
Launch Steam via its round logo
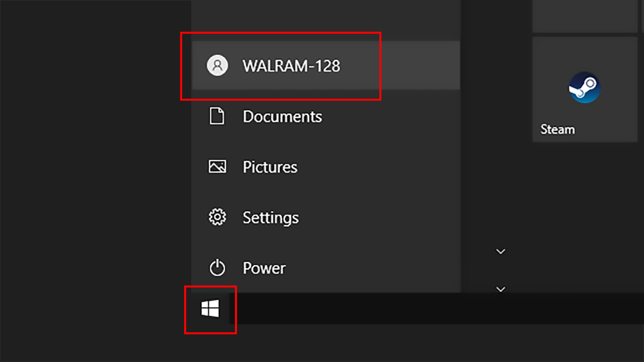pyautogui.click(x=585, y=88)
